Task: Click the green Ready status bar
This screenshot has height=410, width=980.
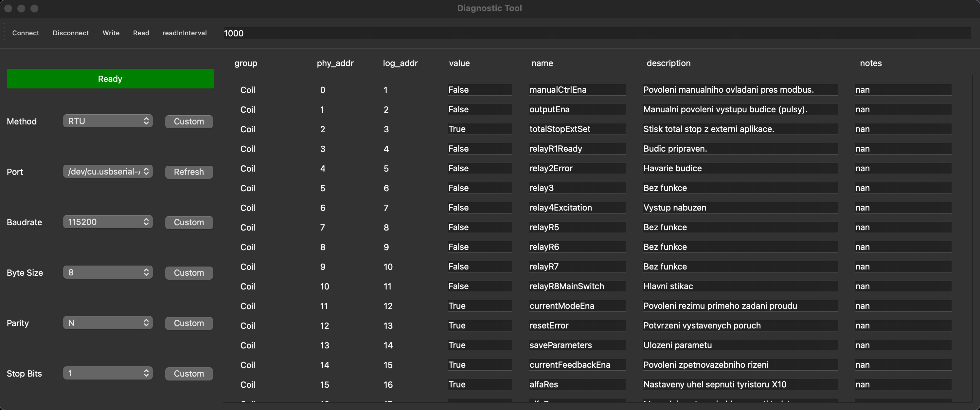Action: [110, 79]
